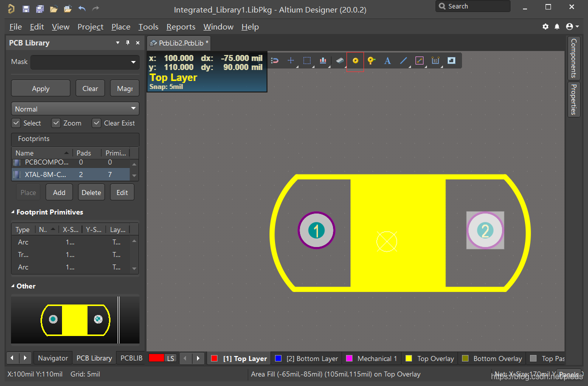Pick the Place Line tool
The height and width of the screenshot is (386, 588).
coord(403,60)
